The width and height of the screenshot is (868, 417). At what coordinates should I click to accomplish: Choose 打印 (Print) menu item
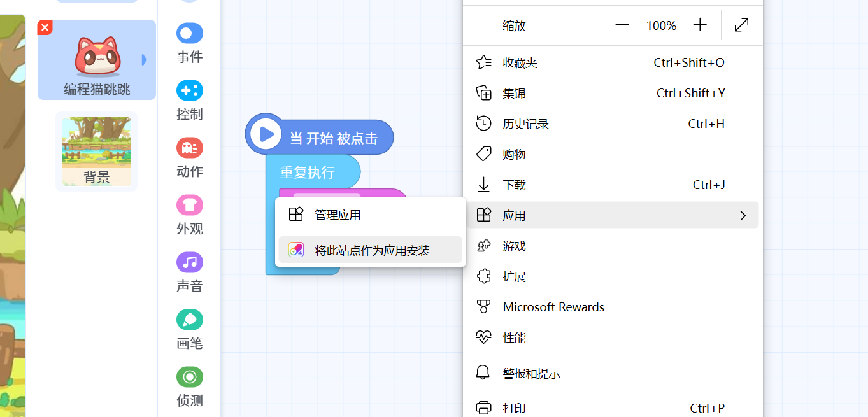click(613, 407)
